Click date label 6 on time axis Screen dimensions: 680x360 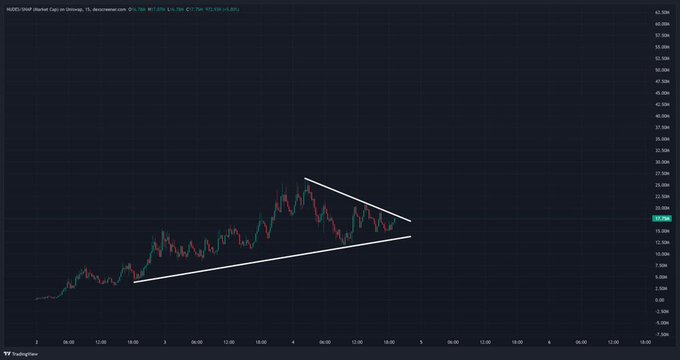549,342
